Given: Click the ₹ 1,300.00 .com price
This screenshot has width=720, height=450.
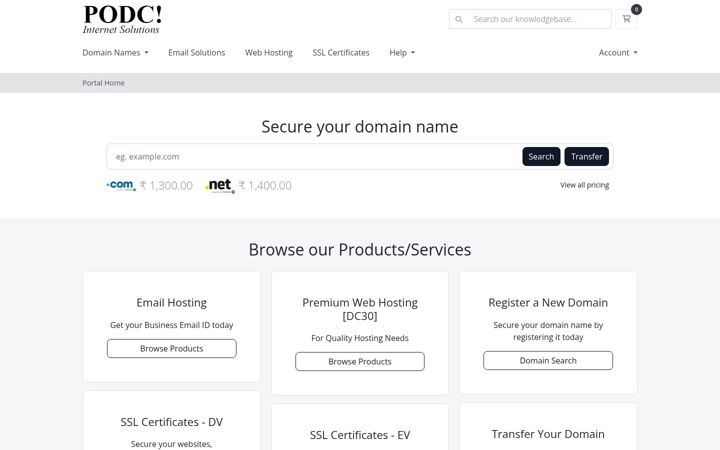Looking at the screenshot, I should [x=166, y=186].
